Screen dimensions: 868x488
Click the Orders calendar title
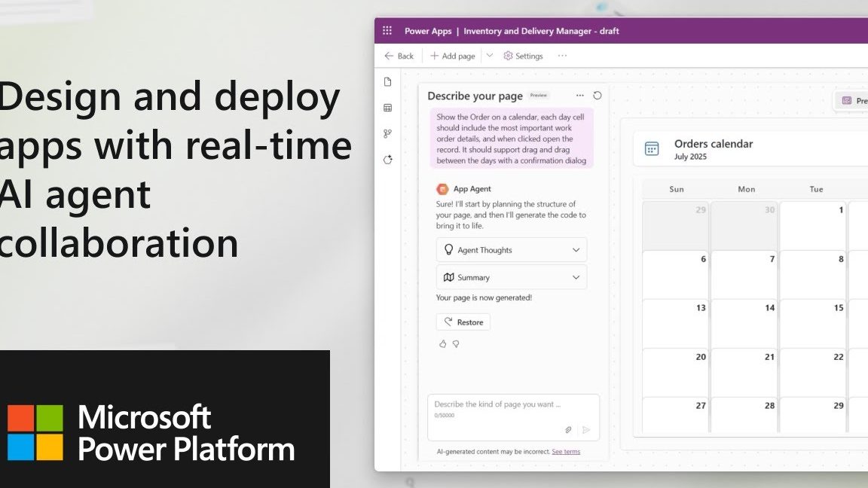[713, 144]
